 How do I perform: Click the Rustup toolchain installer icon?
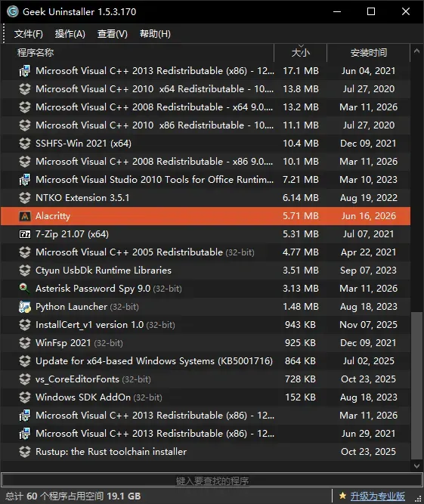[x=25, y=452]
